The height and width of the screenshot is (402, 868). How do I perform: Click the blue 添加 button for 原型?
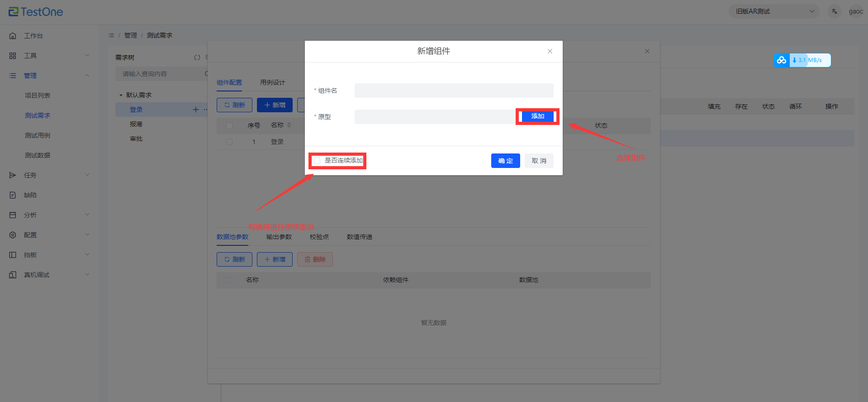tap(537, 116)
